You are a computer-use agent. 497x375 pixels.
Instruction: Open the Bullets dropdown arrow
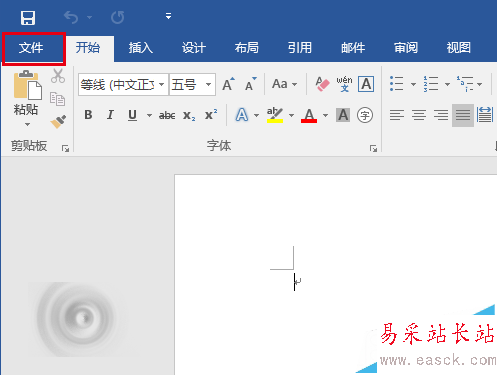tap(413, 84)
